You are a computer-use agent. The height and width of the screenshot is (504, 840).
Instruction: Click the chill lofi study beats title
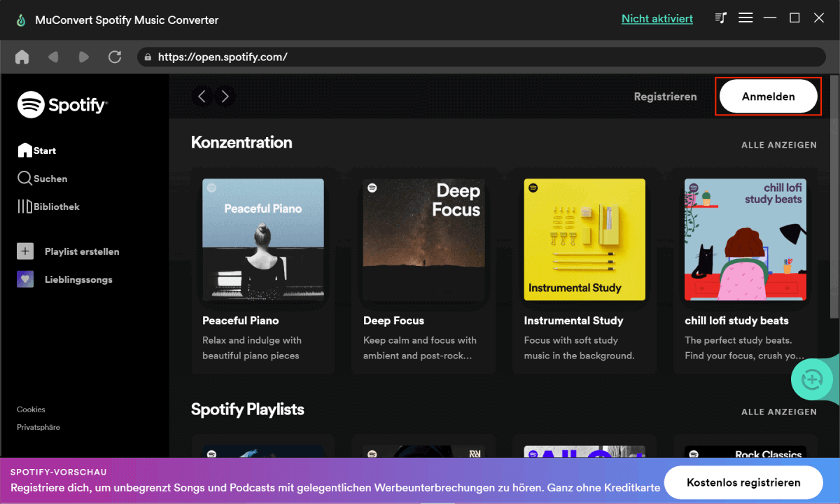[x=736, y=321]
